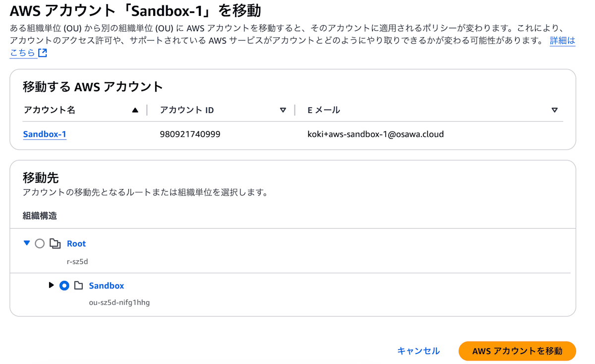Select the Sandbox OU radio button
Viewport: 595px width, 364px height.
point(64,285)
